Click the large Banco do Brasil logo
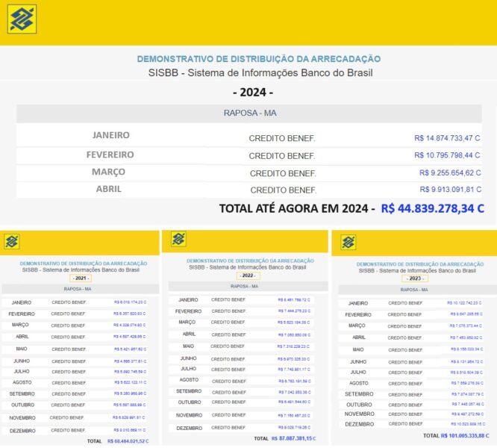 [22, 19]
